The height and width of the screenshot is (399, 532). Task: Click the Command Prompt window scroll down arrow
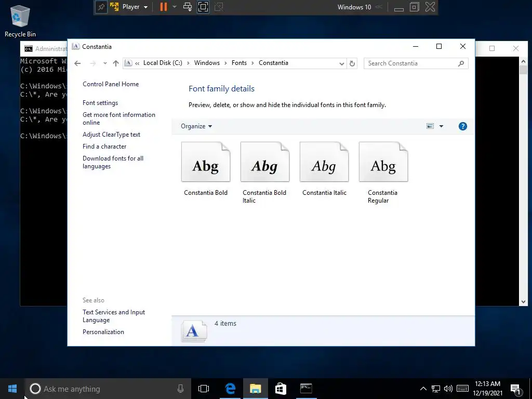point(523,302)
